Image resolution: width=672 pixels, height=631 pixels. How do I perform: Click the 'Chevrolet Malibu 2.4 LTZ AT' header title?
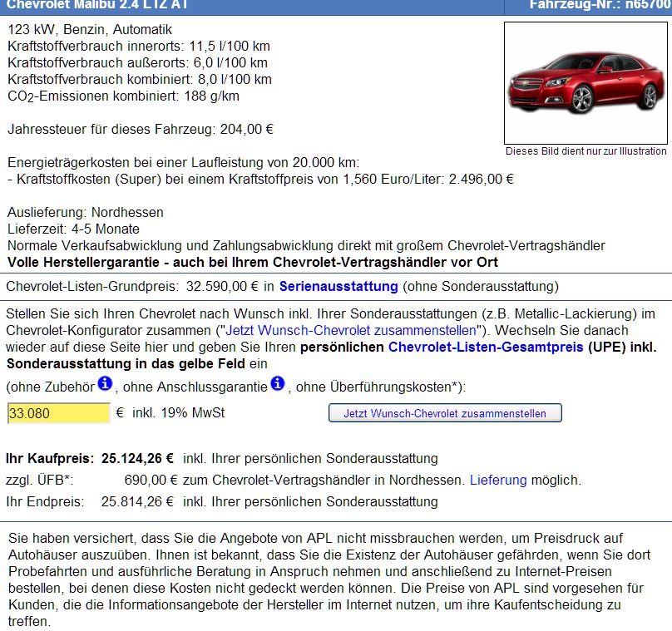97,5
